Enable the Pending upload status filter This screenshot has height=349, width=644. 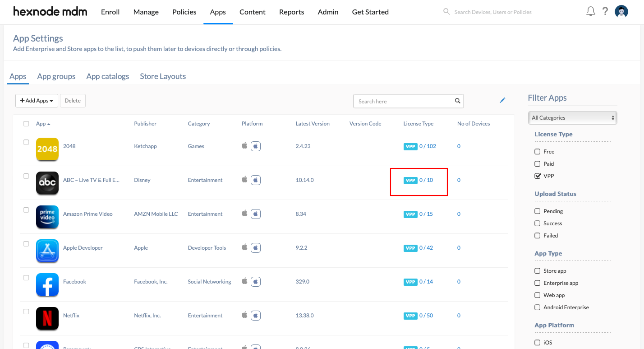coord(538,211)
